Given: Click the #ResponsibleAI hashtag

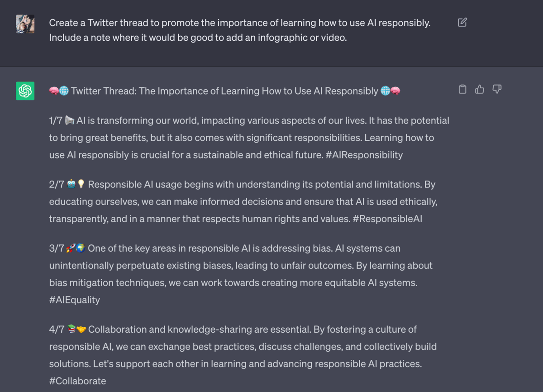Looking at the screenshot, I should (387, 219).
